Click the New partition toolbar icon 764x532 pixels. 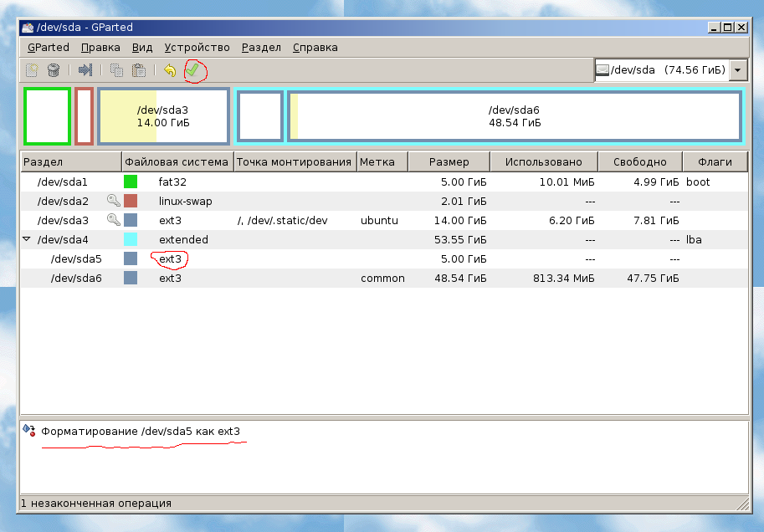coord(32,70)
